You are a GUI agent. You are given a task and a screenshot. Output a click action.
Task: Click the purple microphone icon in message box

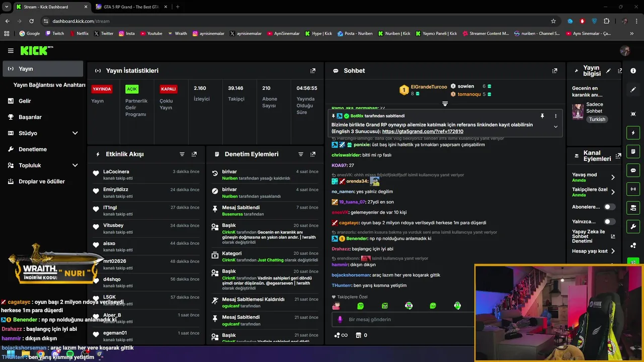340,319
